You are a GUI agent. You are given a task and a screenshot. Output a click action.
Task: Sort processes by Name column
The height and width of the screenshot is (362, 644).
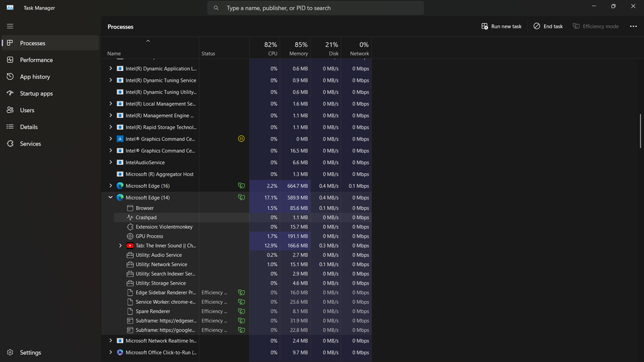coord(150,48)
